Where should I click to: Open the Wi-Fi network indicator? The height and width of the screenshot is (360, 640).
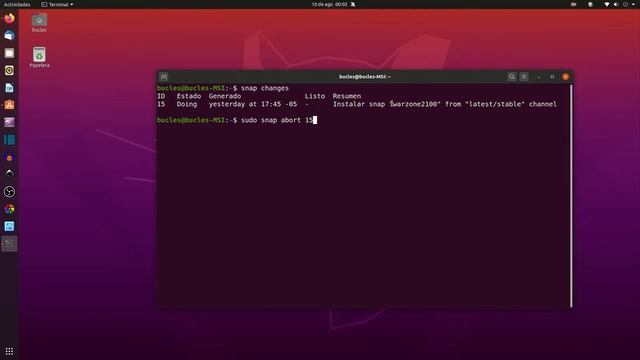[607, 4]
